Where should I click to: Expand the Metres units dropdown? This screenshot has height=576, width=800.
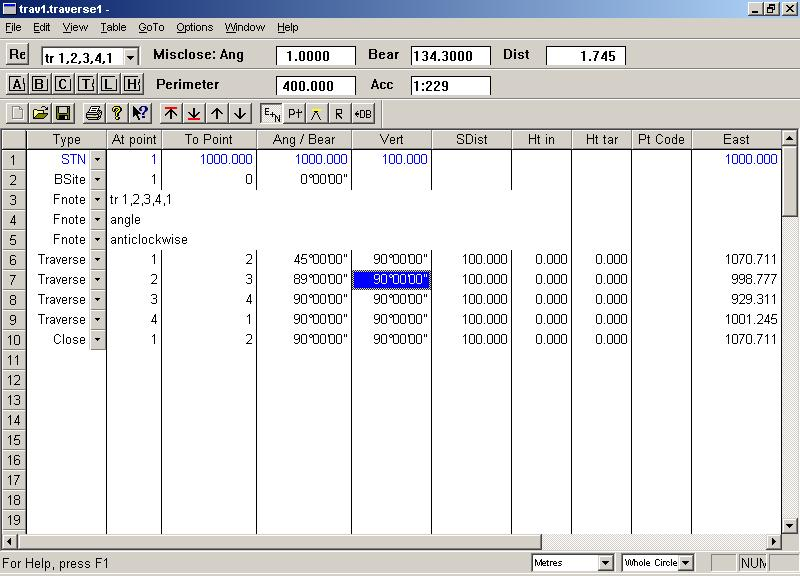click(x=605, y=563)
